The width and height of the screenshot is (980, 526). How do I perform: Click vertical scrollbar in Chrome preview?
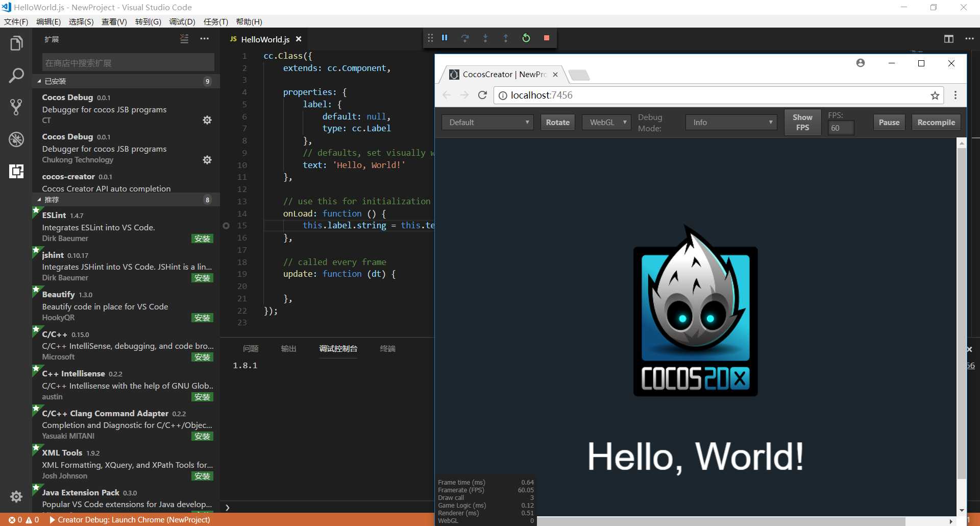(962, 313)
